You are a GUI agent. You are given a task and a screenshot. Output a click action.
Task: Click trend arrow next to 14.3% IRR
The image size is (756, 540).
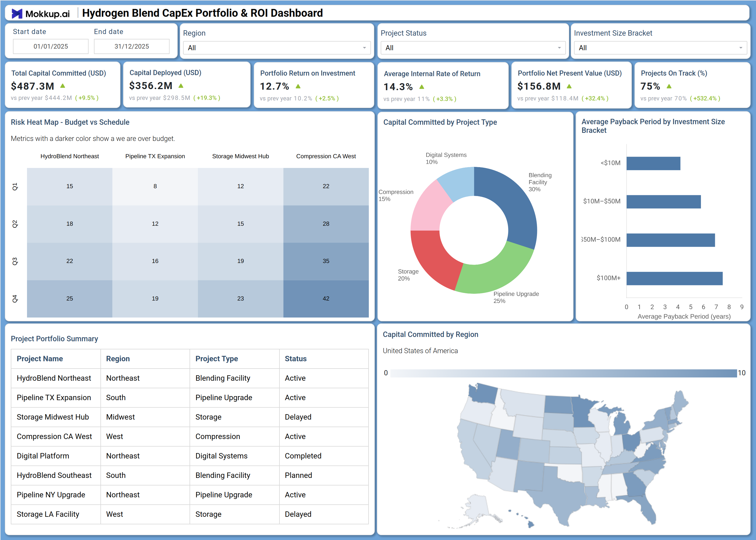coord(421,87)
